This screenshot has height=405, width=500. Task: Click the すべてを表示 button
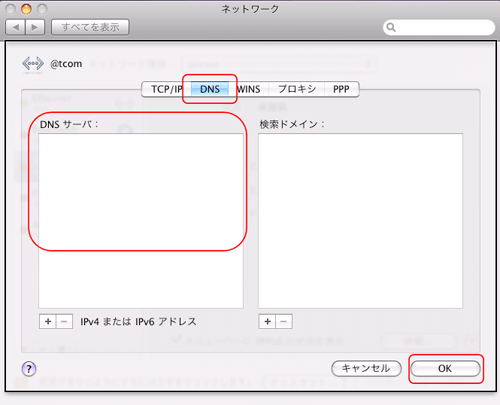pos(90,27)
